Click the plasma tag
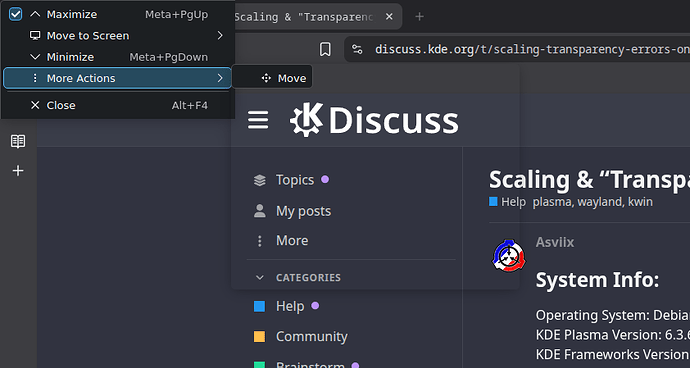The image size is (690, 368). (553, 202)
